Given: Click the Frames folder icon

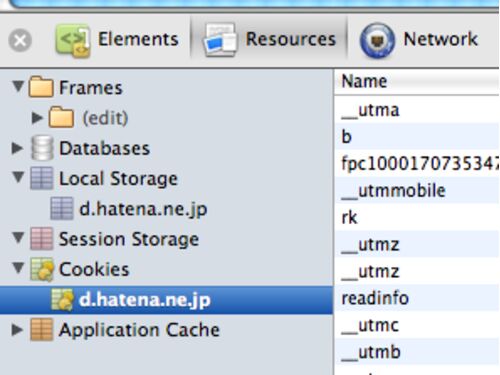Looking at the screenshot, I should click(41, 87).
